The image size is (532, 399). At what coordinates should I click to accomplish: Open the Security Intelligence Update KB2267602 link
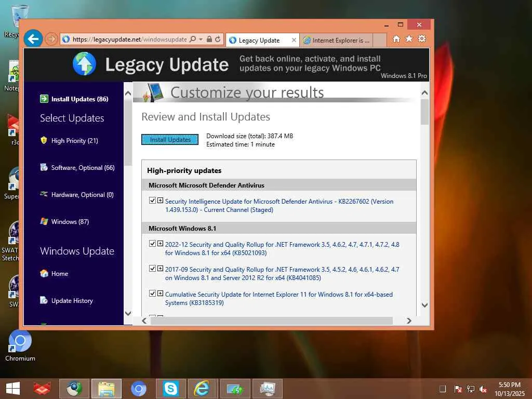pyautogui.click(x=279, y=206)
